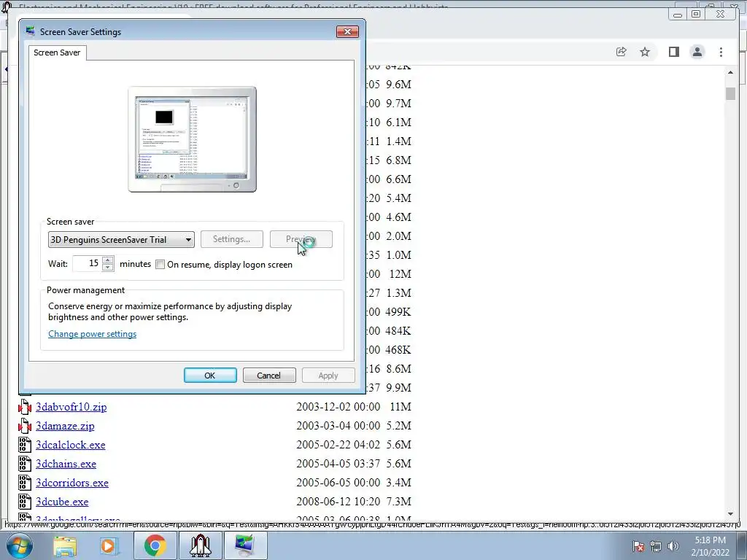Download the 3dcube.exe link
This screenshot has width=747, height=560.
click(x=63, y=502)
